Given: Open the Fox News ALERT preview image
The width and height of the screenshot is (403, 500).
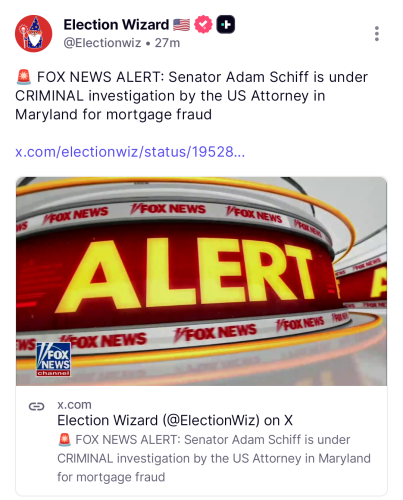Looking at the screenshot, I should coord(201,281).
